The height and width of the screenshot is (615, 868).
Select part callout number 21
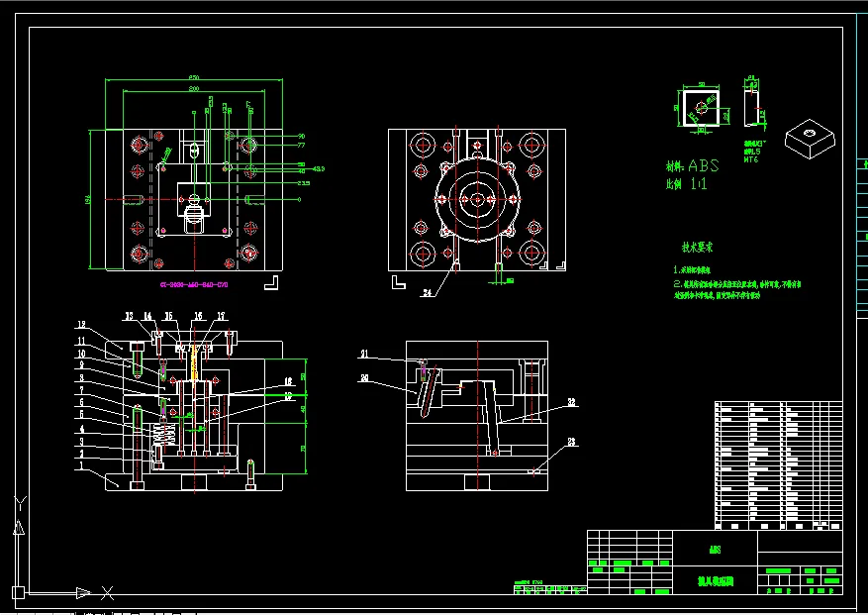pyautogui.click(x=364, y=354)
